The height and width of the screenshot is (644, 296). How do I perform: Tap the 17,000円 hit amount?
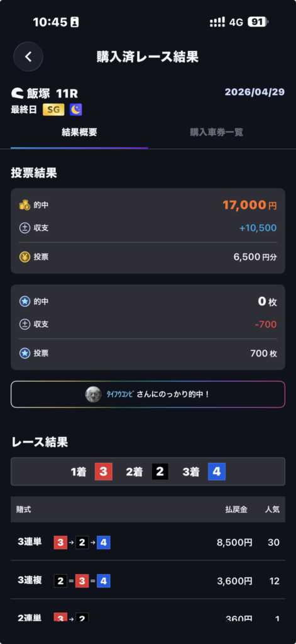pos(249,204)
